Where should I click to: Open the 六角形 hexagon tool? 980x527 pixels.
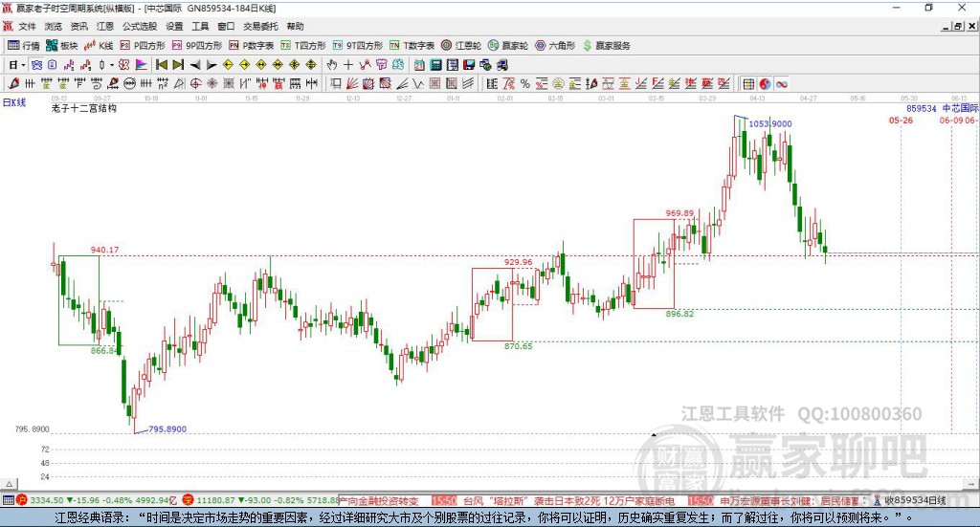click(x=555, y=46)
